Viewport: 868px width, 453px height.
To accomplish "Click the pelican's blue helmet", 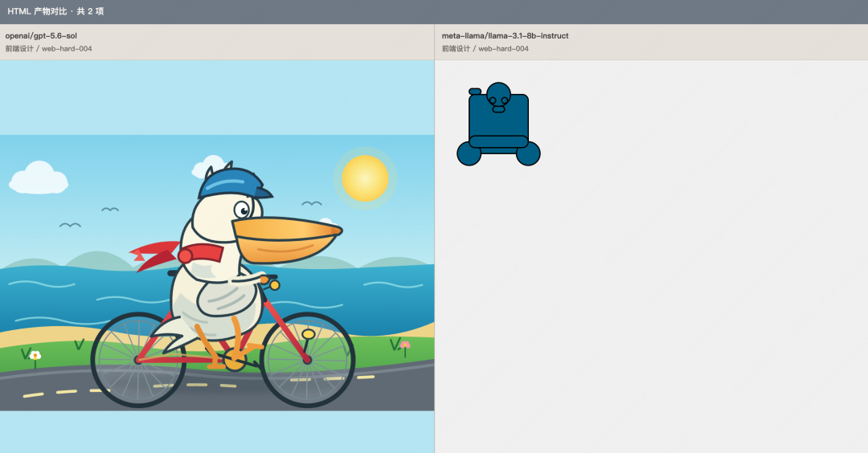I will coord(234,184).
